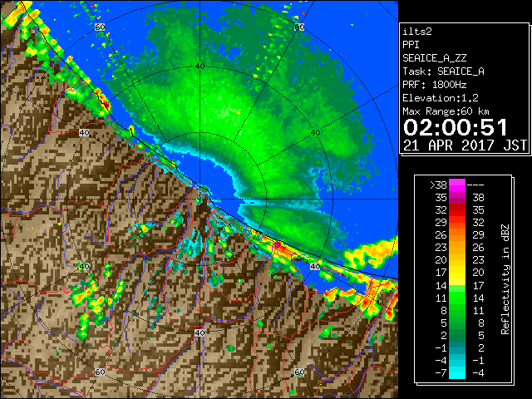This screenshot has height=399, width=532.
Task: Select the date '21 APR 2017 JST'
Action: pos(465,145)
